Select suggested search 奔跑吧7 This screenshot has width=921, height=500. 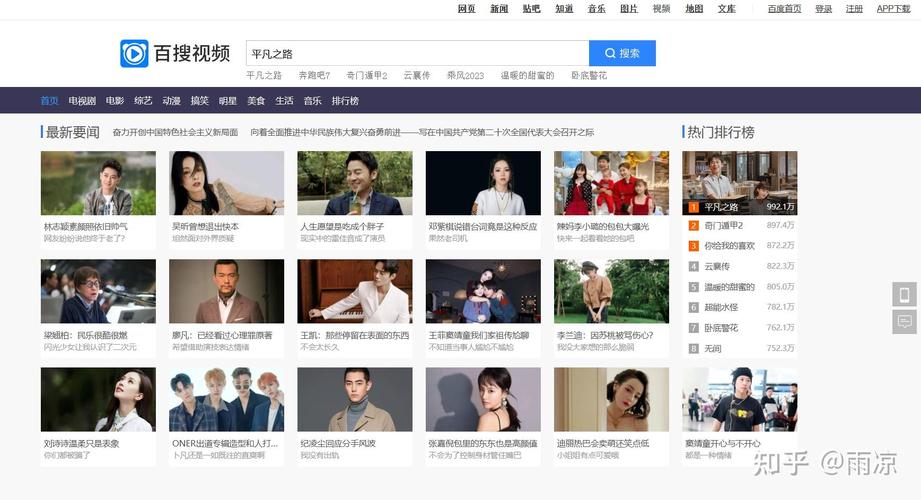pyautogui.click(x=314, y=75)
